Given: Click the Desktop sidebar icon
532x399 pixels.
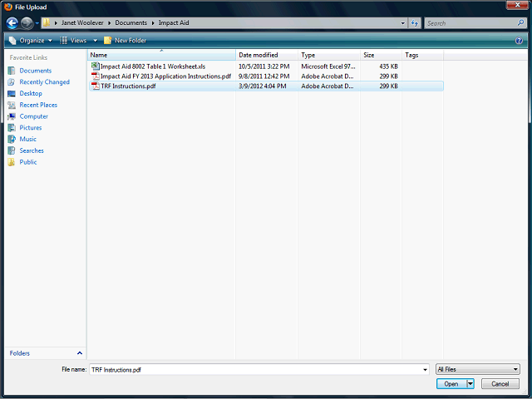Looking at the screenshot, I should tap(12, 93).
